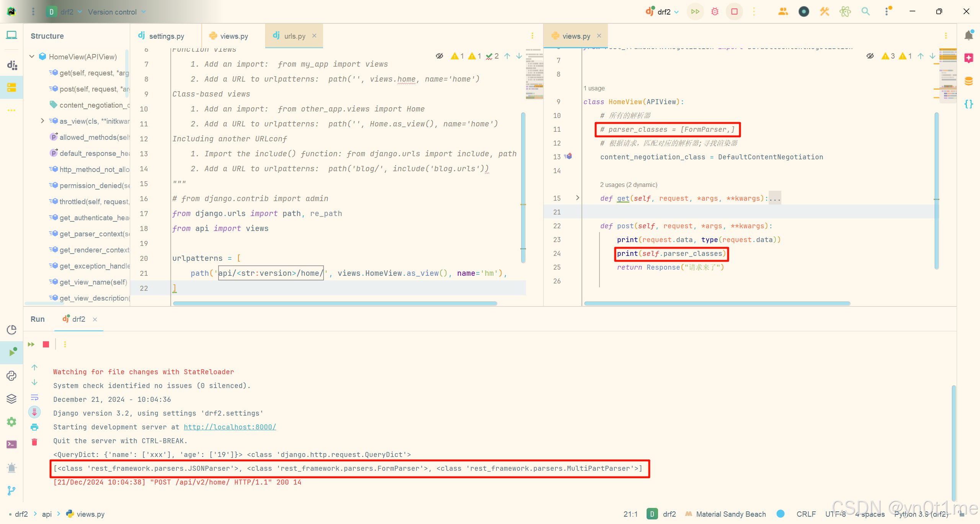Open the Terminal tool window icon
The height and width of the screenshot is (524, 980).
[11, 444]
